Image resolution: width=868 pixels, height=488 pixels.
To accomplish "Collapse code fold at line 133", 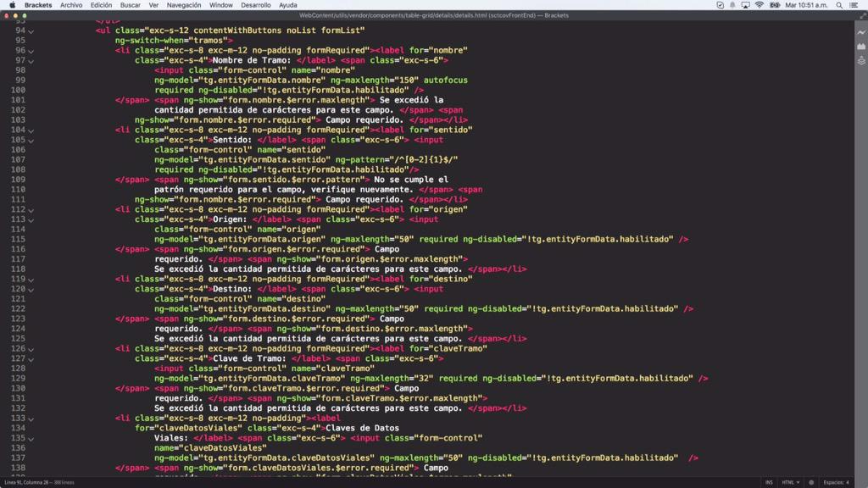I will [x=31, y=419].
